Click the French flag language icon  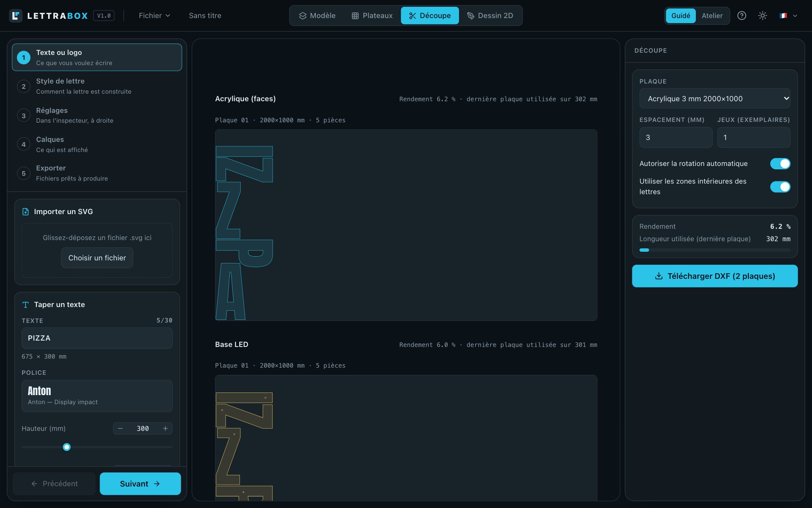click(x=783, y=15)
